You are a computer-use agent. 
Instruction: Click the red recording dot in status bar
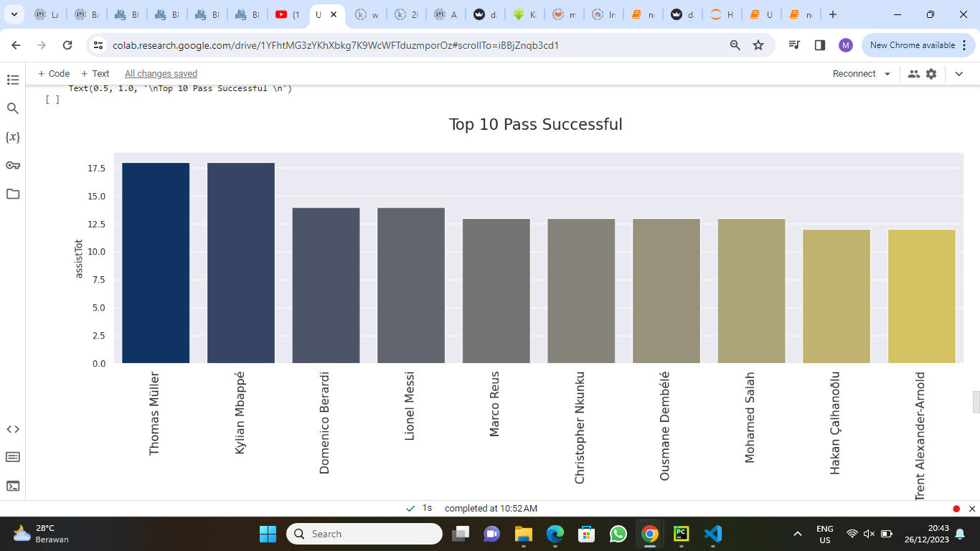tap(956, 509)
